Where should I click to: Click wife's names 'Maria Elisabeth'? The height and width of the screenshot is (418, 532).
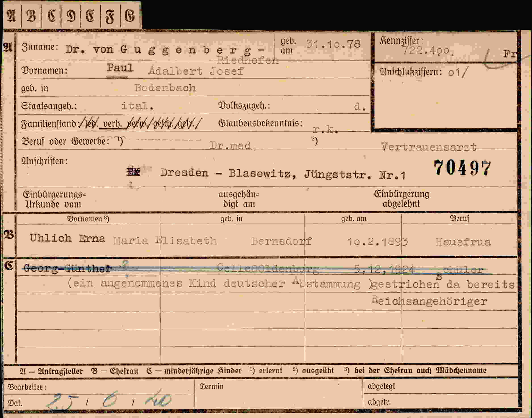pyautogui.click(x=165, y=241)
